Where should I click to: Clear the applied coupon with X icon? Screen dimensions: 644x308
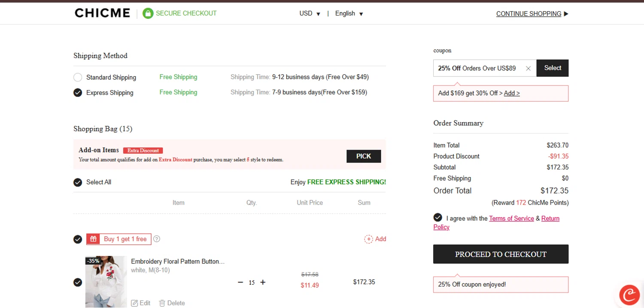click(x=529, y=68)
